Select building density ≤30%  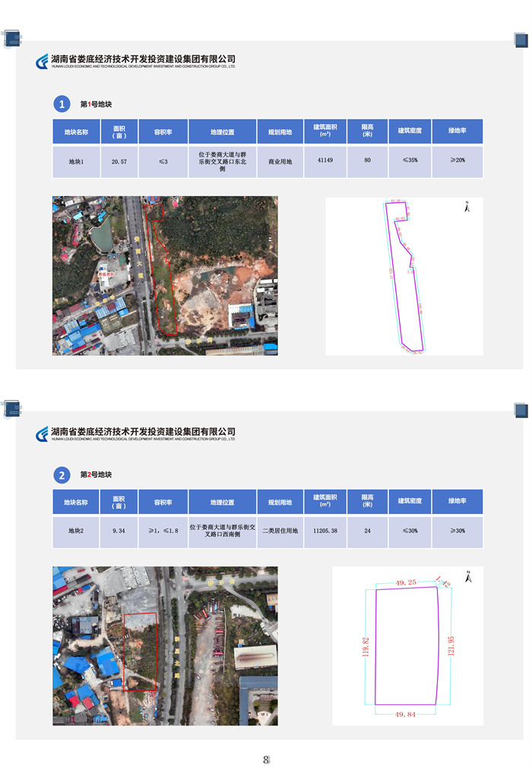click(410, 532)
